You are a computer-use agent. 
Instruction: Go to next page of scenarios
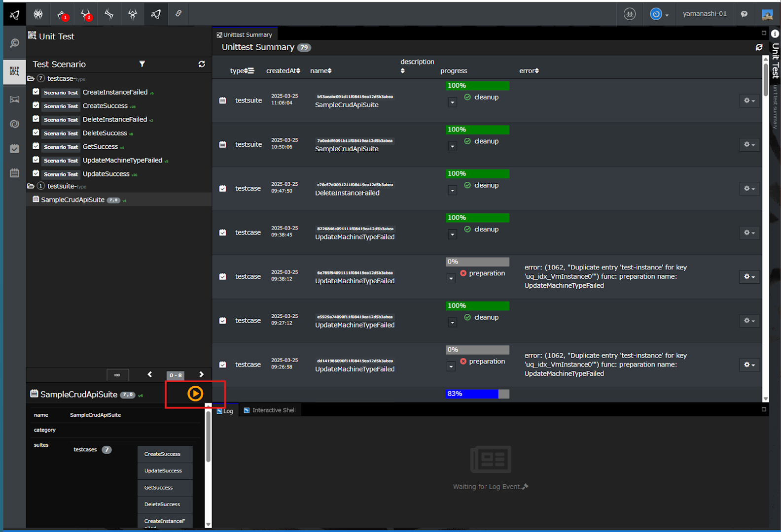(201, 374)
